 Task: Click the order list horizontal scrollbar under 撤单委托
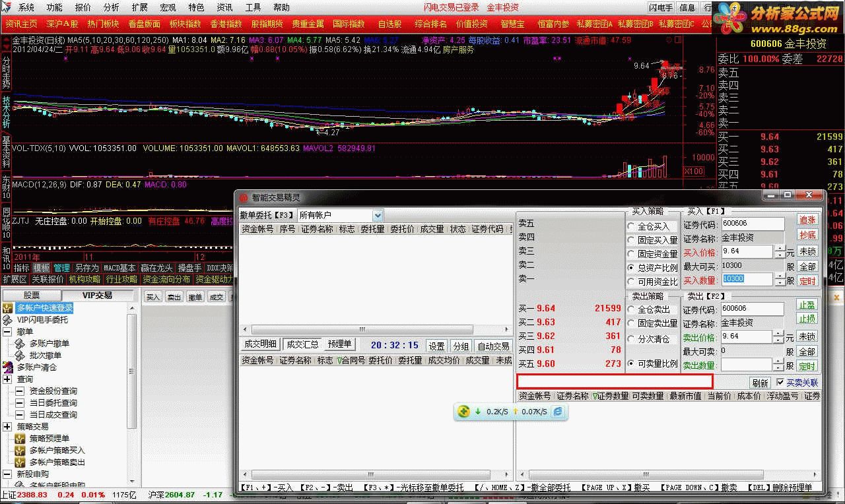(x=375, y=329)
